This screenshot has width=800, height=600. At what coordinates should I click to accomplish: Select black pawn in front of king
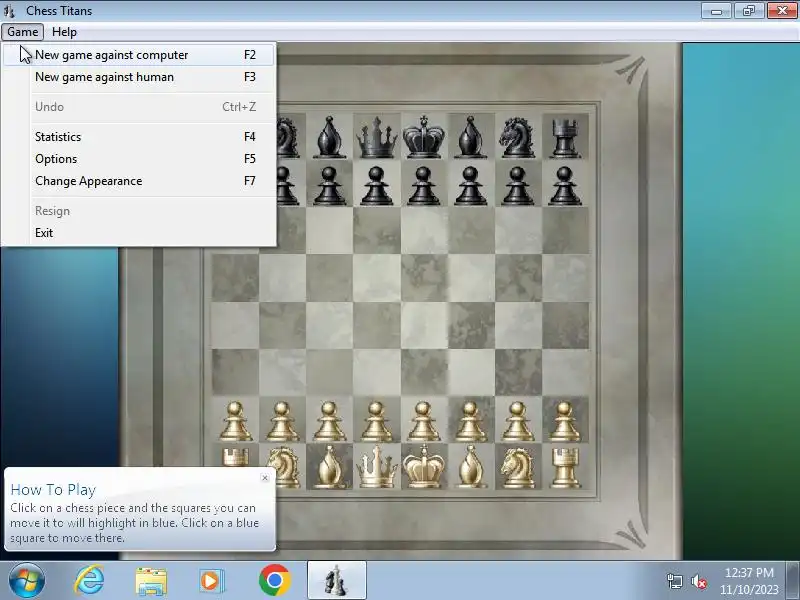423,186
